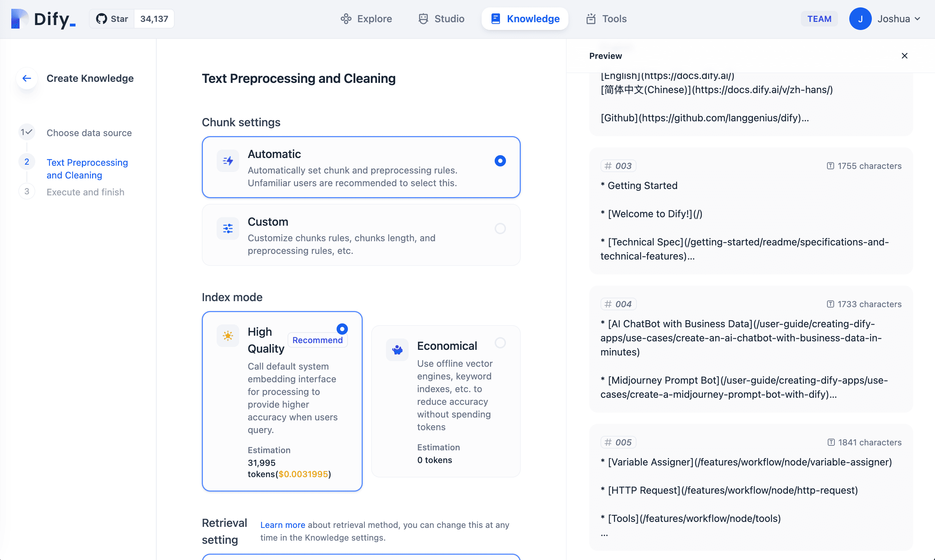Screen dimensions: 935x560
Task: Open the Tools tab
Action: pyautogui.click(x=606, y=19)
